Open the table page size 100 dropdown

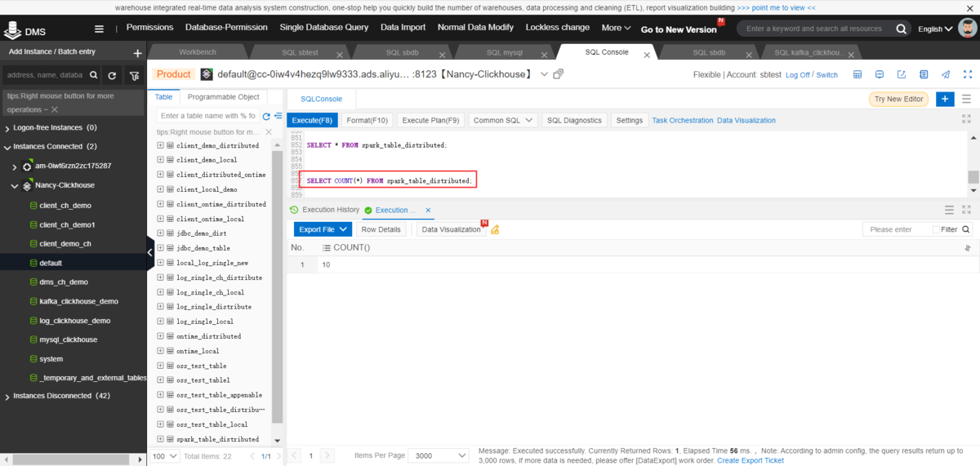(166, 455)
